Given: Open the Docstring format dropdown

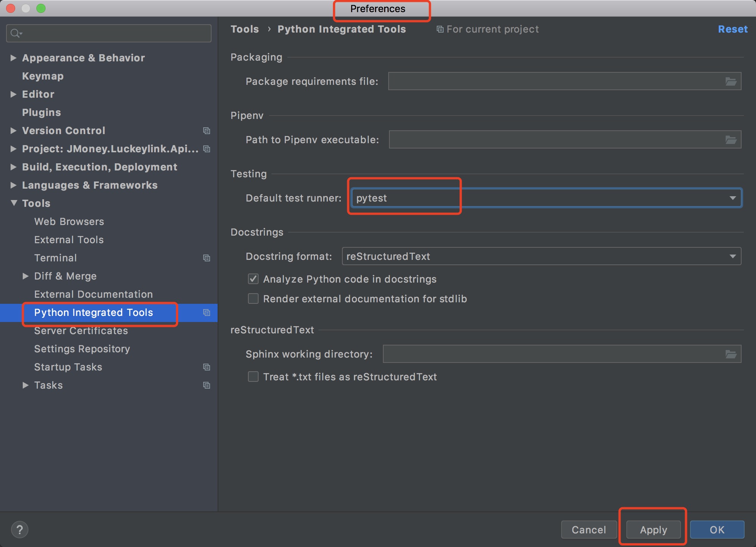Looking at the screenshot, I should 732,256.
